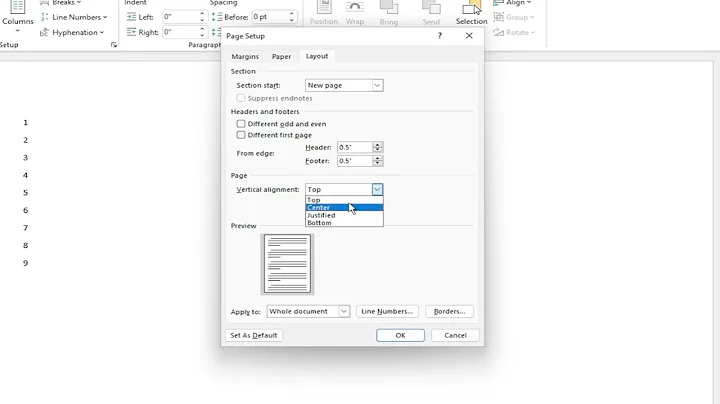Click the Header distance spinner arrows
The image size is (720, 404).
[x=377, y=147]
